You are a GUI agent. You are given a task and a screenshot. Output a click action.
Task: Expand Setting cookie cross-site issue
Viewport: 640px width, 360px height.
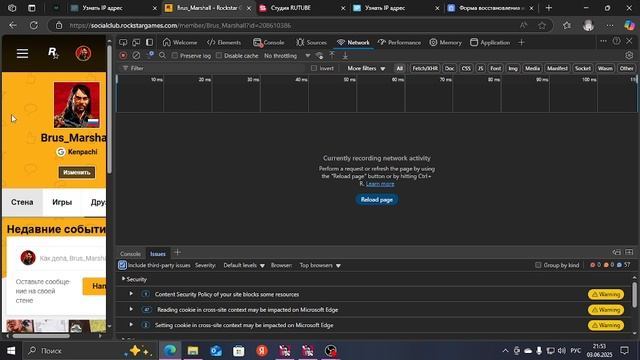pos(131,325)
